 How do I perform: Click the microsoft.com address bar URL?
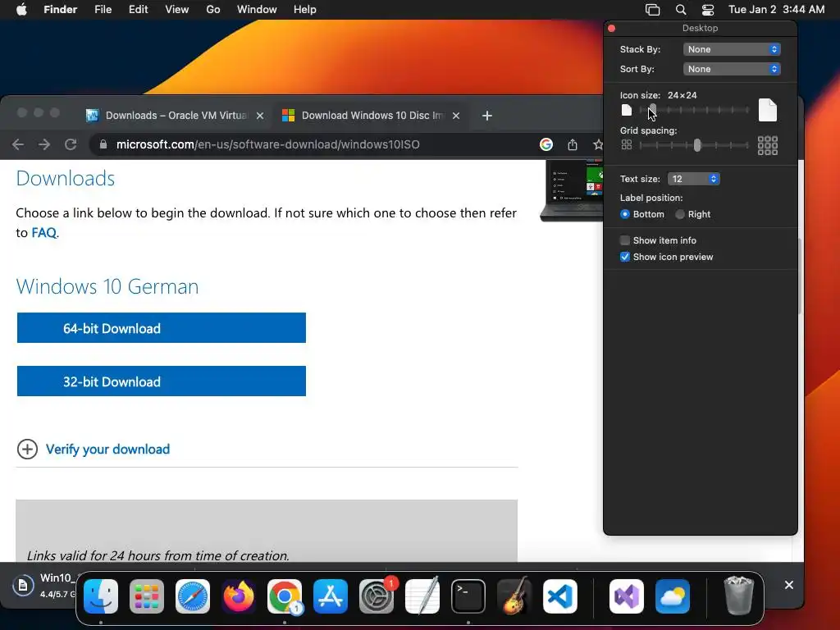268,144
